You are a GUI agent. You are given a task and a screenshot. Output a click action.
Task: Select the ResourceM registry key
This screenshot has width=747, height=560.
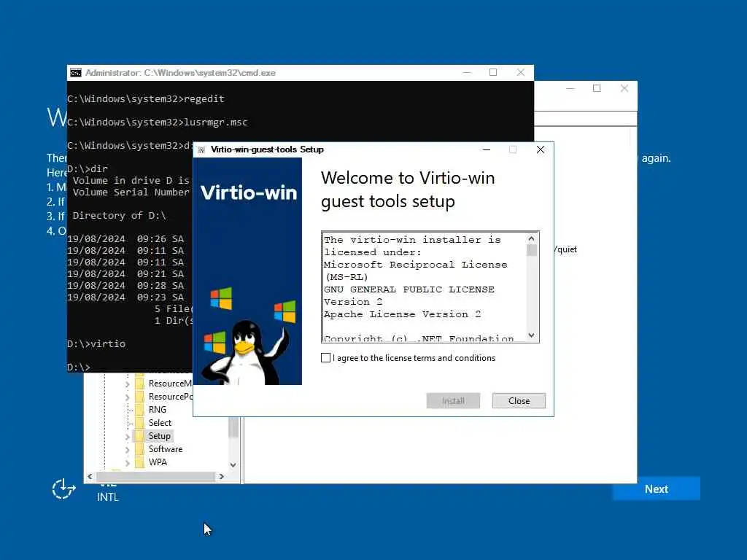pyautogui.click(x=170, y=384)
